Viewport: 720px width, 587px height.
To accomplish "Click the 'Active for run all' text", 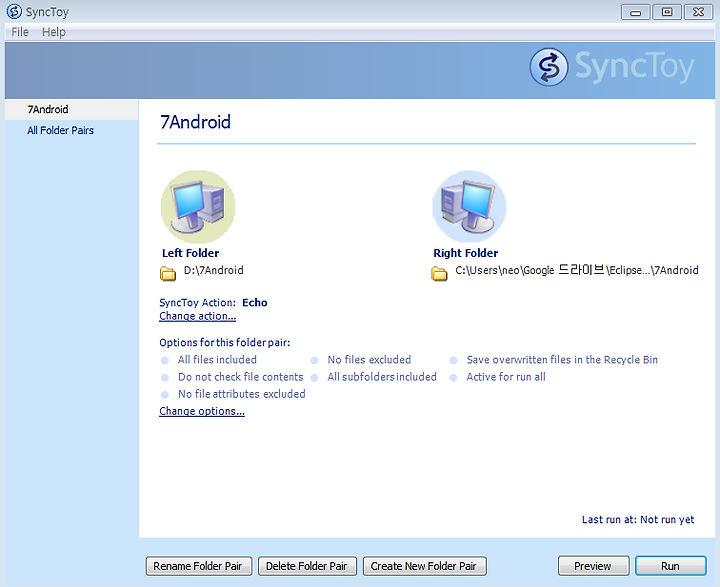I will [506, 377].
